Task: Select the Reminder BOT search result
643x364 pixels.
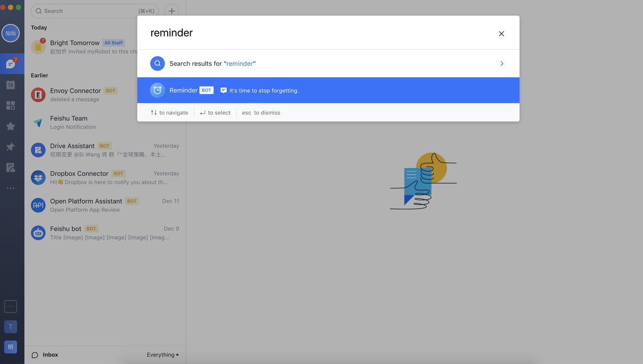Action: click(328, 90)
